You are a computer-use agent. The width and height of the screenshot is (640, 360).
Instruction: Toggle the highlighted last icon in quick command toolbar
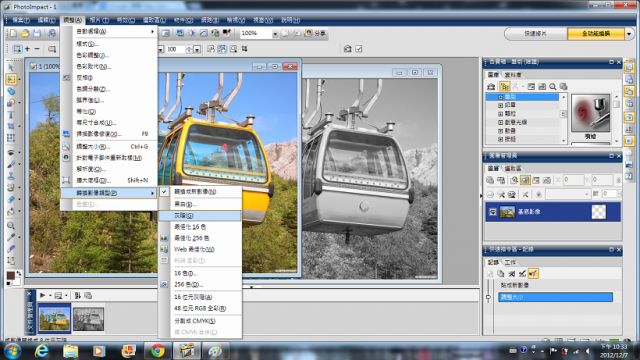coord(533,273)
